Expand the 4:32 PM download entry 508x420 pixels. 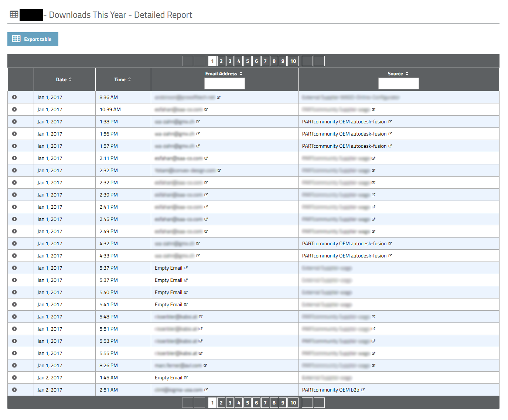point(14,243)
